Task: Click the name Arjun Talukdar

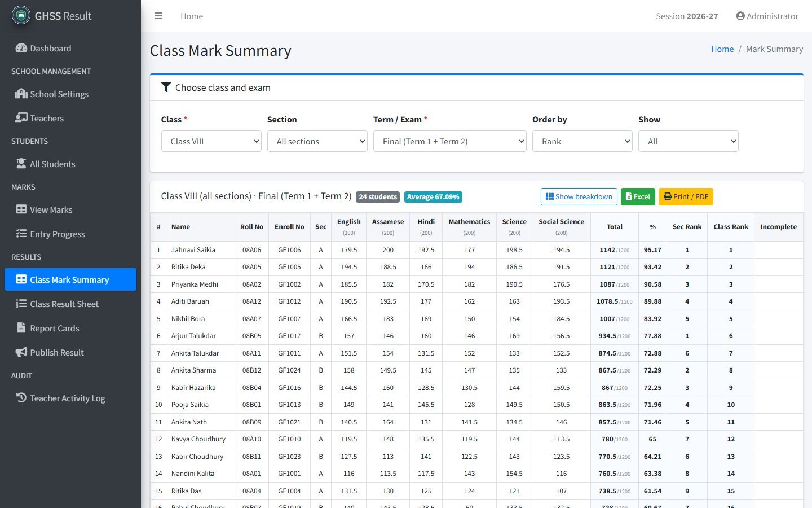Action: [x=193, y=336]
